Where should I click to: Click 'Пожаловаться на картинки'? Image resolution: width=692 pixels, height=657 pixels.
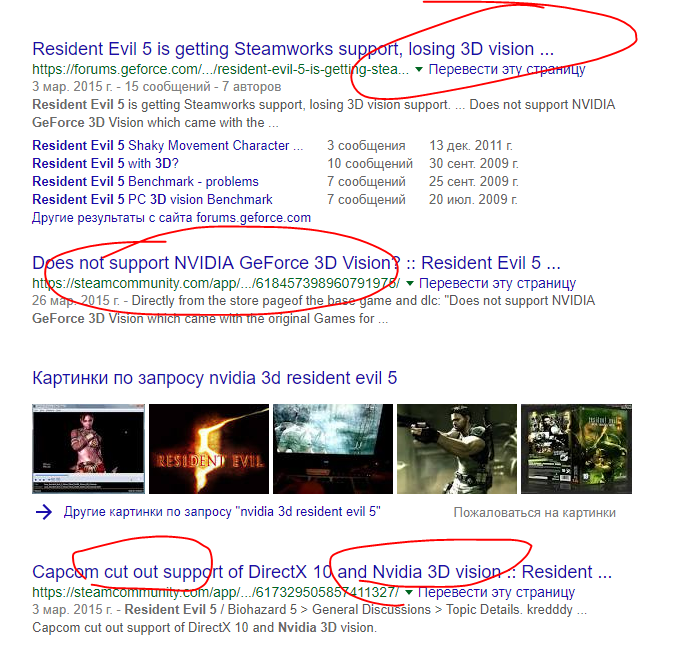[x=534, y=513]
